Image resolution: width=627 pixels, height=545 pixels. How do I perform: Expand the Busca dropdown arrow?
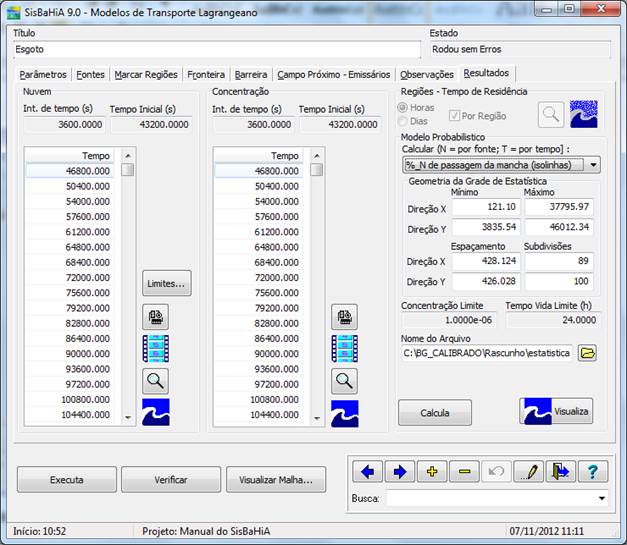click(601, 499)
